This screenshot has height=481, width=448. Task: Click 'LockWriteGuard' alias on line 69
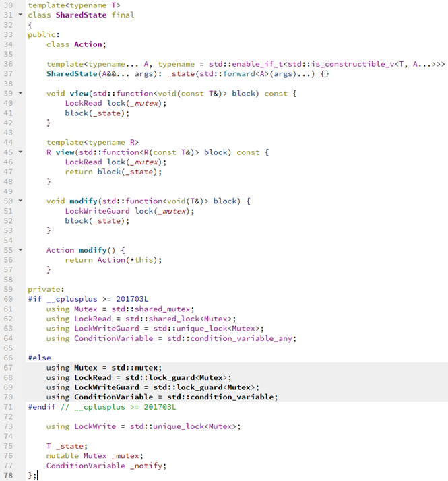point(106,387)
